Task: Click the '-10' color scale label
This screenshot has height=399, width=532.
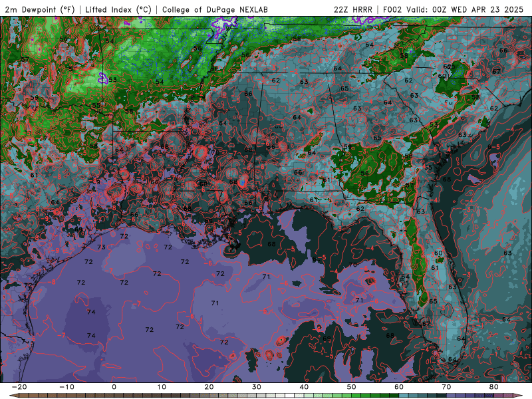Action: click(66, 387)
